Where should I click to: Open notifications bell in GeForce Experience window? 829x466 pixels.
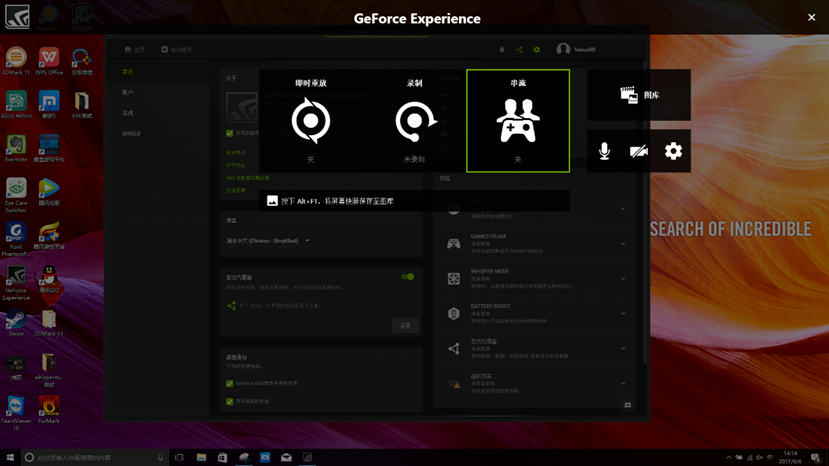(502, 50)
